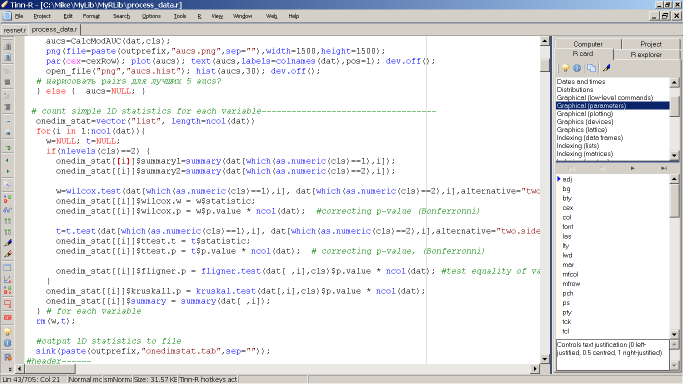
Task: Select 'Indexing (matrices)' category
Action: click(612, 154)
